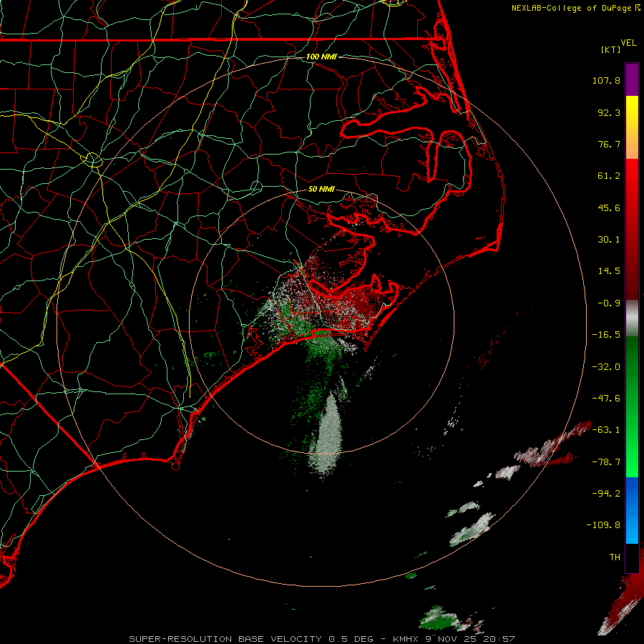
Task: Click the [KT] units label
Action: 611,49
